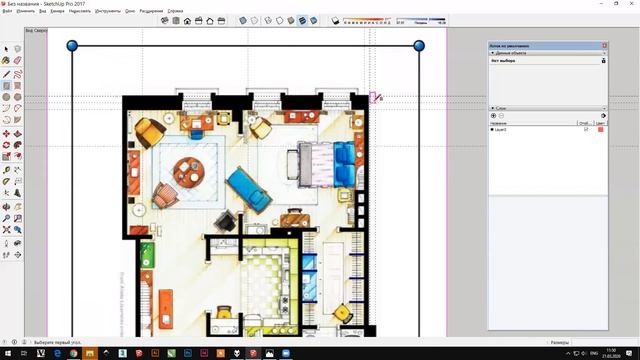The width and height of the screenshot is (640, 360).
Task: Select the Eraser tool
Action: [18, 60]
